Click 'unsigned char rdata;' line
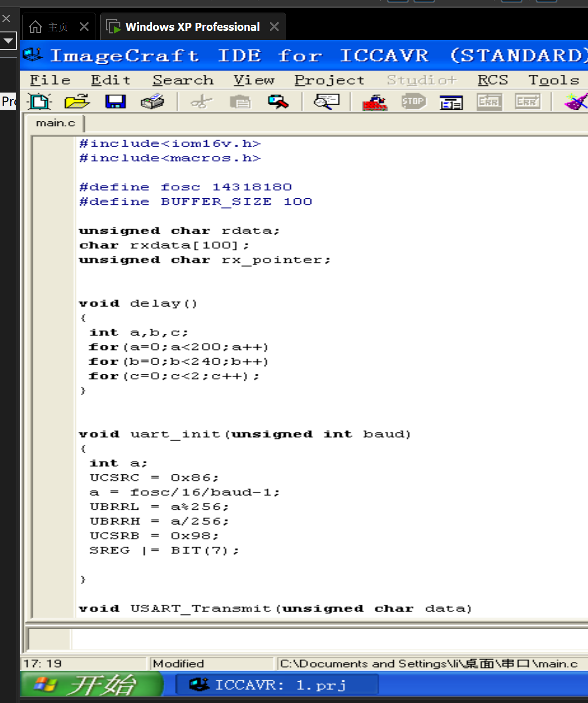The width and height of the screenshot is (588, 703). (179, 231)
